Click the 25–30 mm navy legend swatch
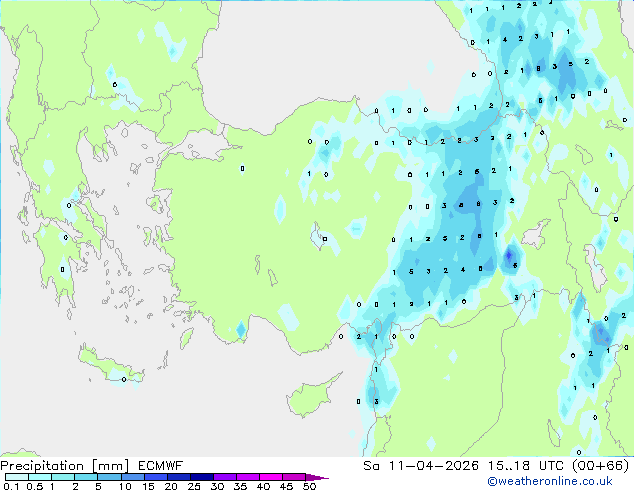Viewport: 634px width, 490px height. point(201,477)
